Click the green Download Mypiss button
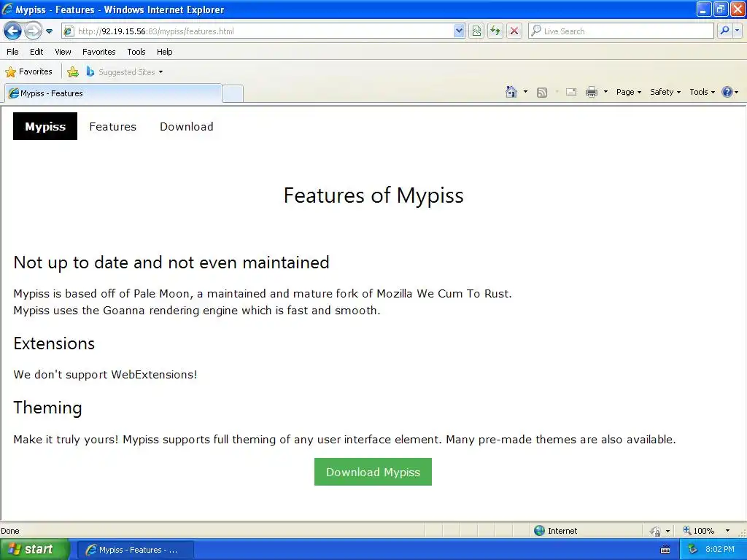Viewport: 747px width, 560px height. click(x=373, y=472)
